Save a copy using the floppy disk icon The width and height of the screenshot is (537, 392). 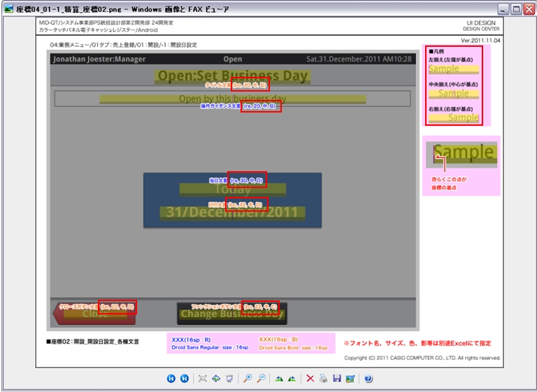(337, 379)
